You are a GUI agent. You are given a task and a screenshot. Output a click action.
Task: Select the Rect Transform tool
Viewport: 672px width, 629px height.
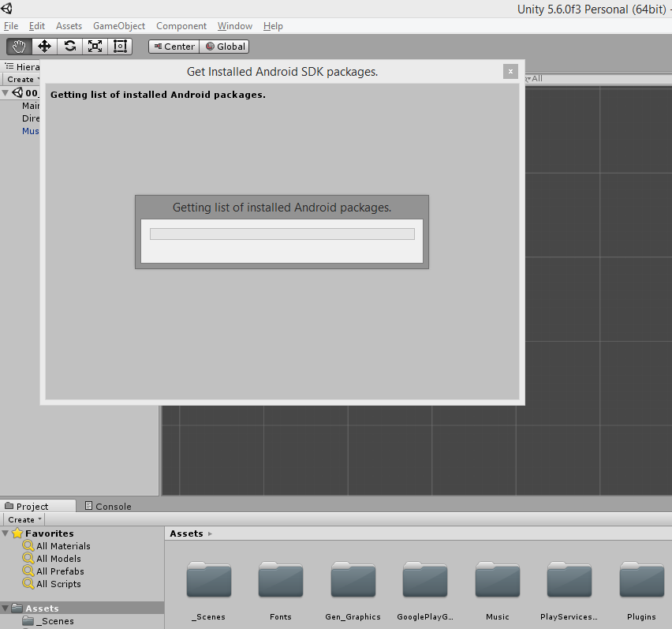coord(120,47)
